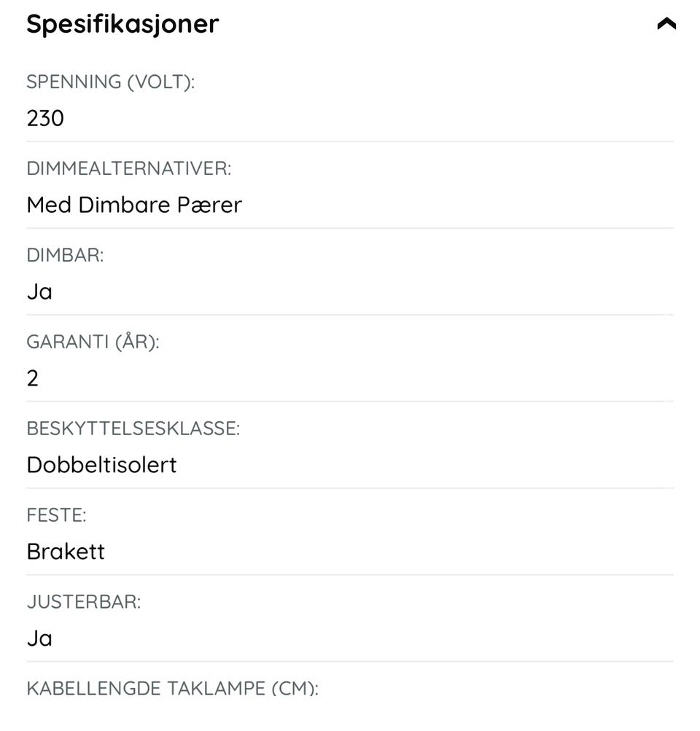Click the DIMMEALTERNATIVER label
Screen dimensions: 700x731
[131, 168]
